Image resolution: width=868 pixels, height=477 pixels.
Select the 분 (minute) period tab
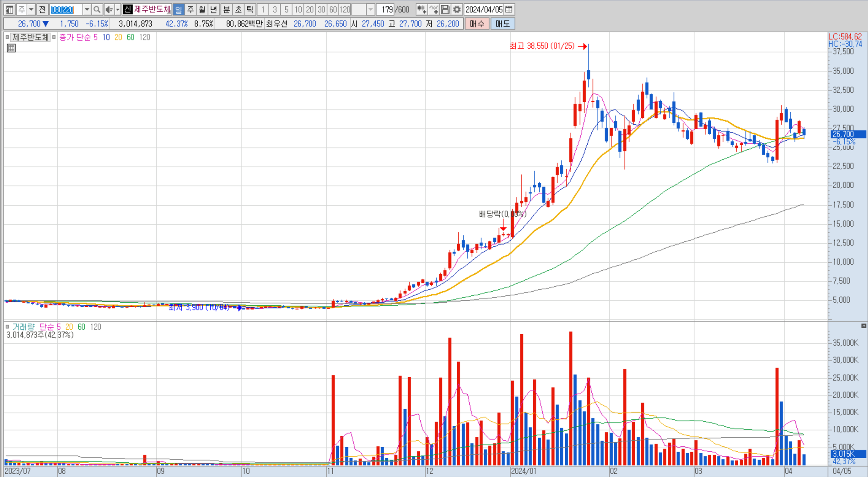(226, 9)
